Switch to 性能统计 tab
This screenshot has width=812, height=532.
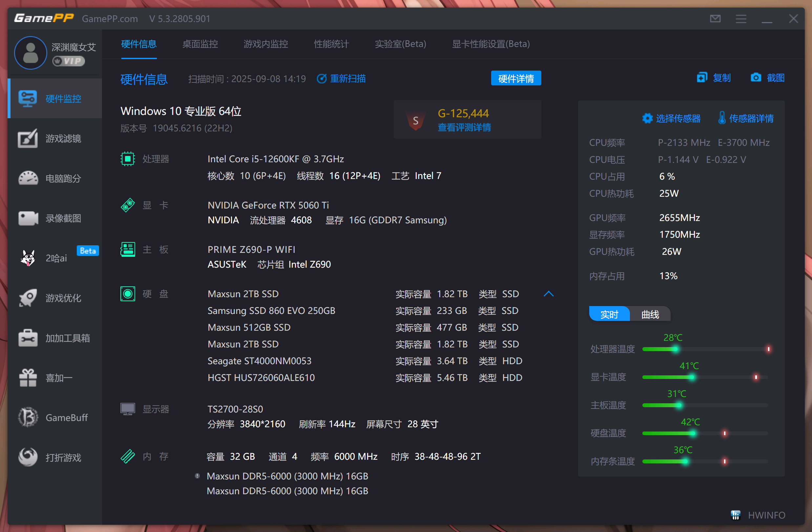(x=331, y=44)
